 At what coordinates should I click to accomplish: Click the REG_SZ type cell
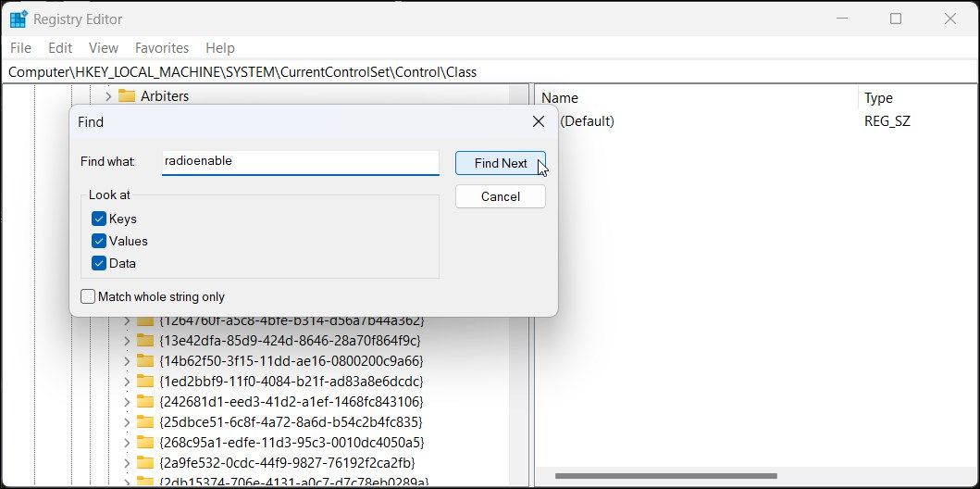[x=887, y=121]
